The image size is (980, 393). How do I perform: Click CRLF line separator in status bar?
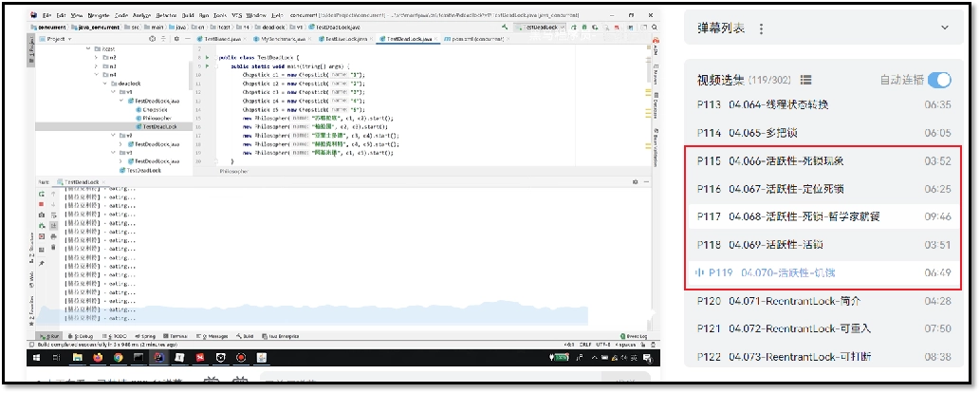(585, 345)
